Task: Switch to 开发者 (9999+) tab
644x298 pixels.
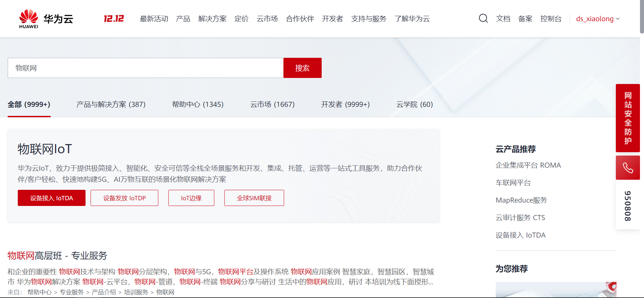Action: click(345, 104)
